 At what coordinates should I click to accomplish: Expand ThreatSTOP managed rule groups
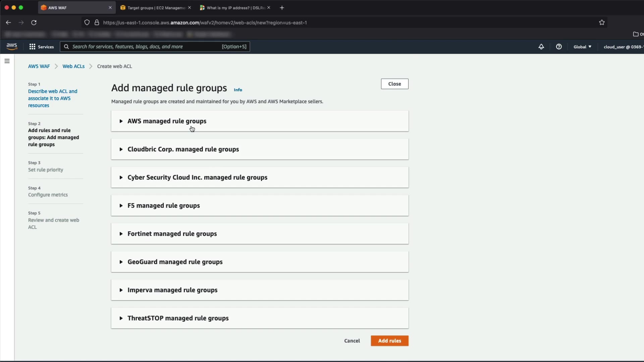point(178,318)
